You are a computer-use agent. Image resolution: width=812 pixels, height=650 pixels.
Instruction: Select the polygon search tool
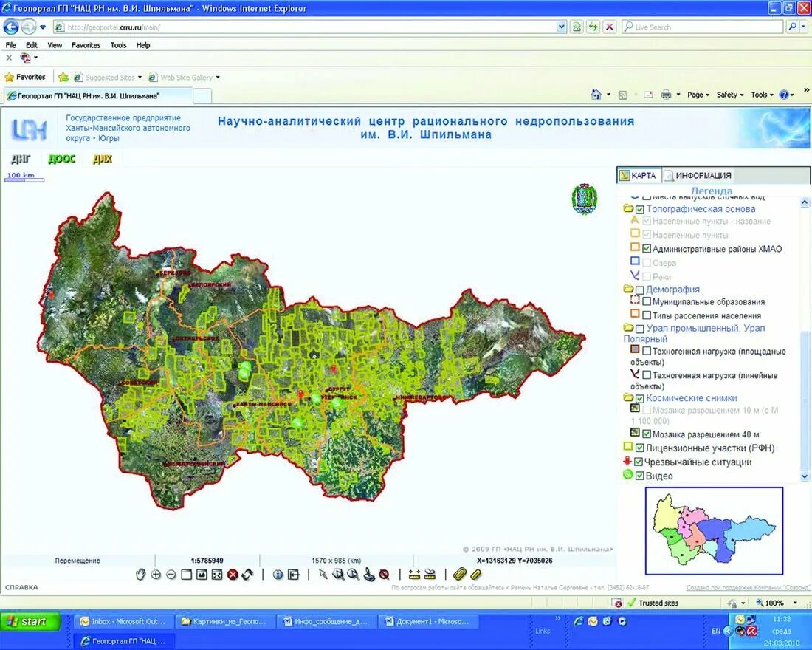(338, 575)
